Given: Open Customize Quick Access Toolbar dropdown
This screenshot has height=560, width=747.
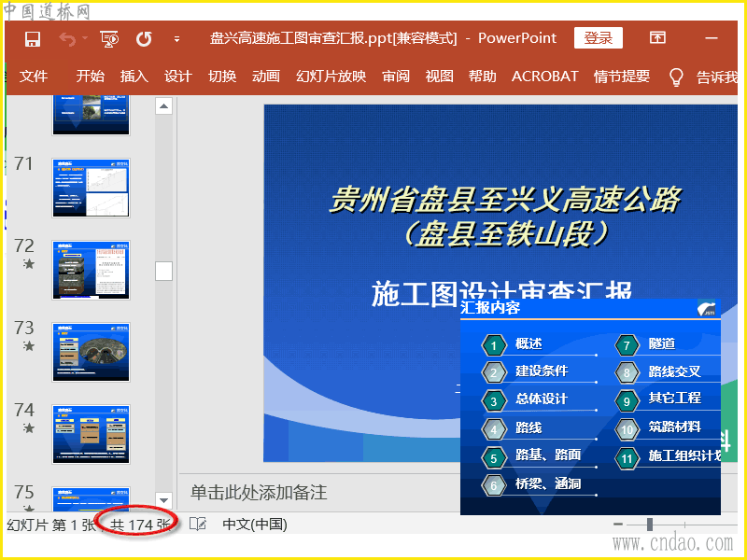Looking at the screenshot, I should (x=176, y=39).
